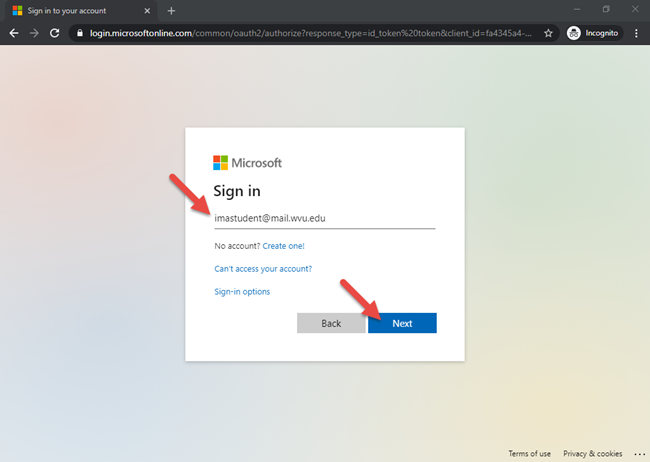This screenshot has width=650, height=462.
Task: Click the address bar URL
Action: click(310, 33)
